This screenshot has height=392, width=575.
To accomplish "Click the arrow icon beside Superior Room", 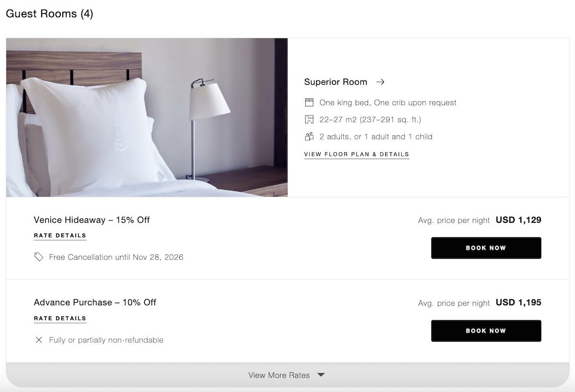I will point(380,82).
